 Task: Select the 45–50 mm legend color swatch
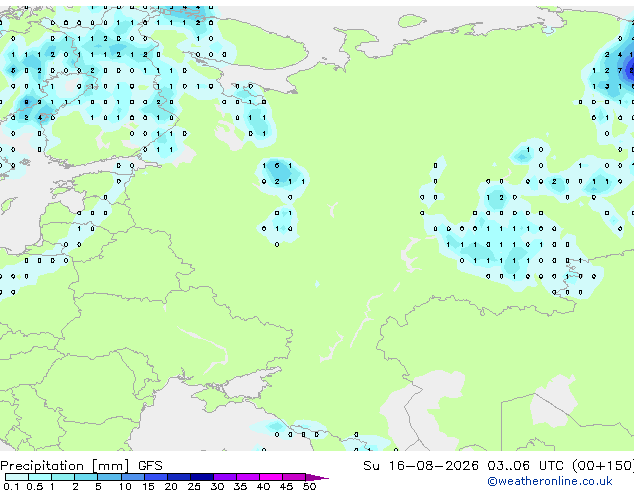tap(294, 477)
